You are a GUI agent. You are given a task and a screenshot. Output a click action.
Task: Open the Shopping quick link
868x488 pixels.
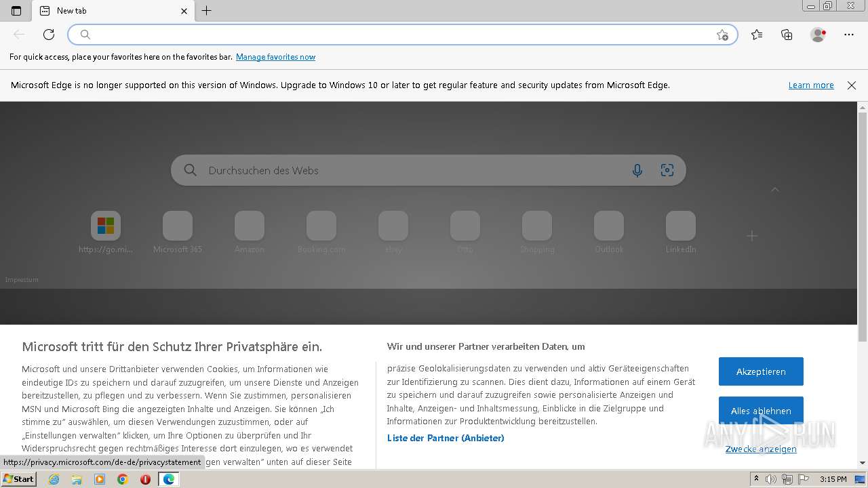537,232
